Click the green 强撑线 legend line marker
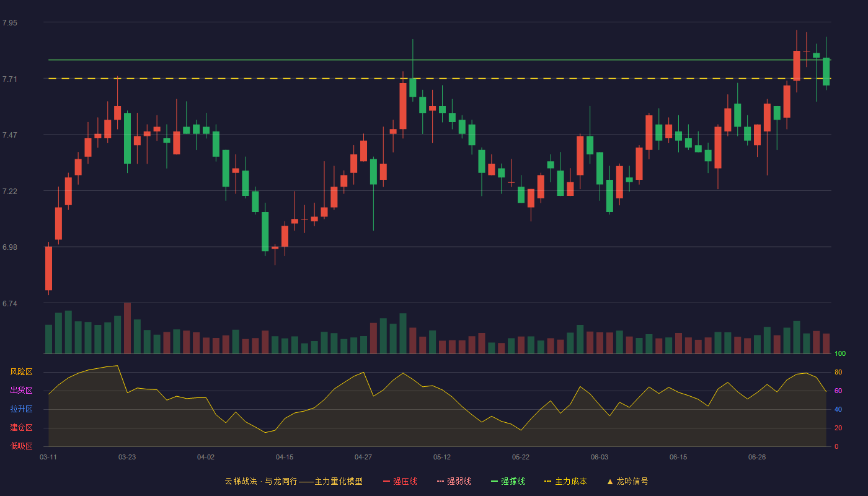Image resolution: width=868 pixels, height=496 pixels. tap(495, 481)
